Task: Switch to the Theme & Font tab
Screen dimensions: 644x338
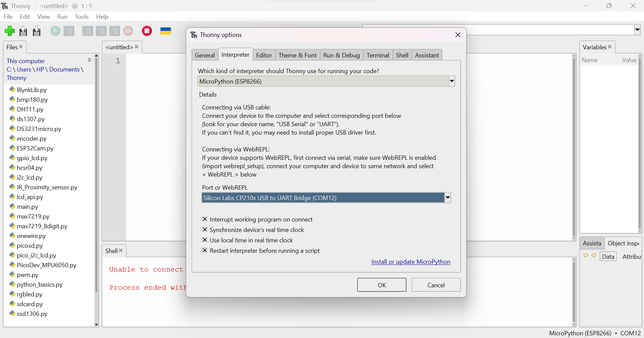Action: pos(297,55)
